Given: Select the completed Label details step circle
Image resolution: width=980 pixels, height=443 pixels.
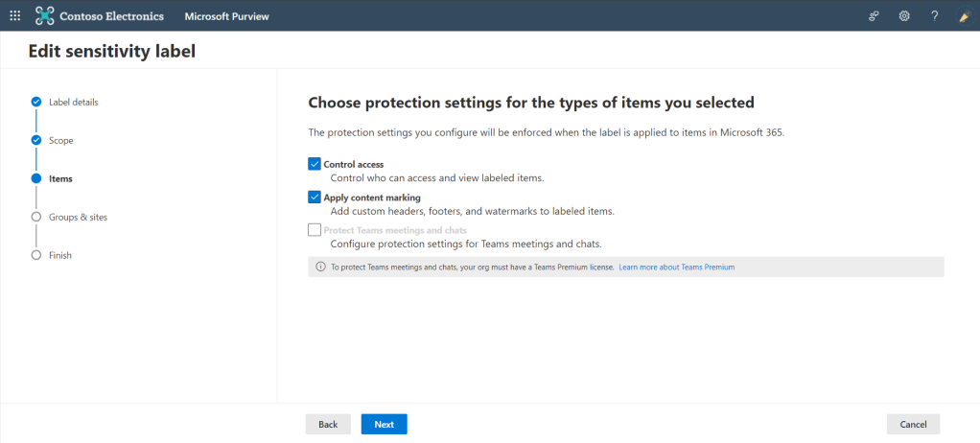Looking at the screenshot, I should click(36, 102).
